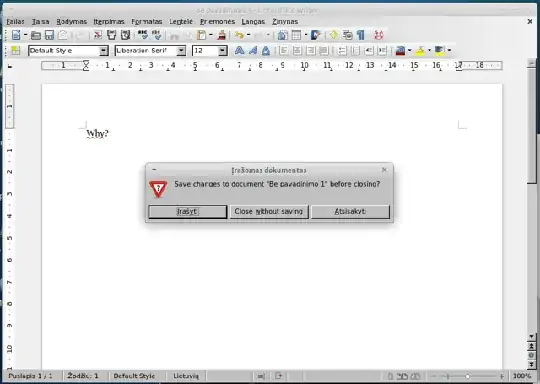The image size is (540, 384).
Task: Click the Font color swatch button
Action: [x=400, y=51]
